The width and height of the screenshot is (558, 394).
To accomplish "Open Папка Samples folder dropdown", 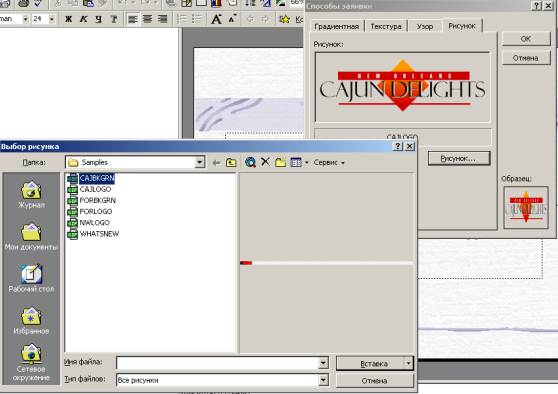I will 200,162.
